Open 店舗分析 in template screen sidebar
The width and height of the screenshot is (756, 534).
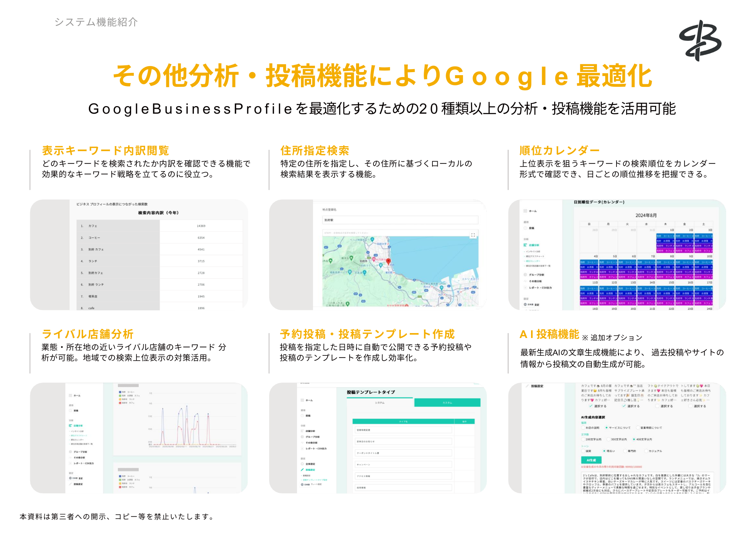(x=310, y=431)
